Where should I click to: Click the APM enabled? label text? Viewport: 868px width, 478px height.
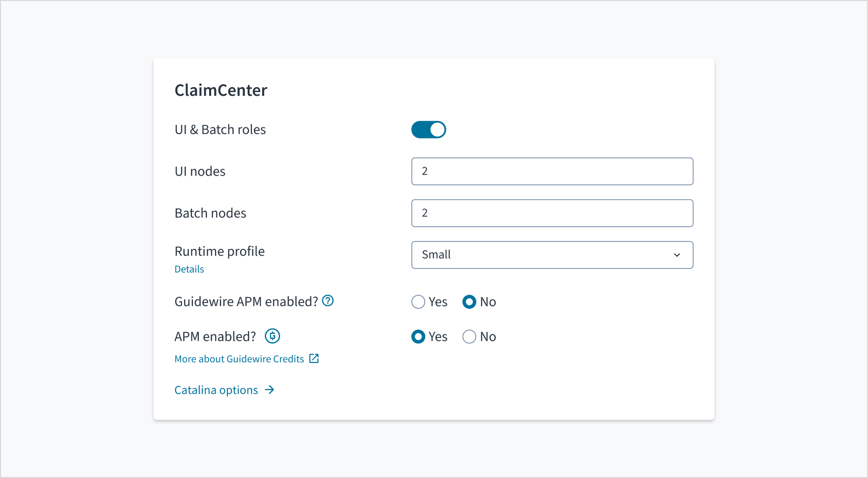(215, 336)
